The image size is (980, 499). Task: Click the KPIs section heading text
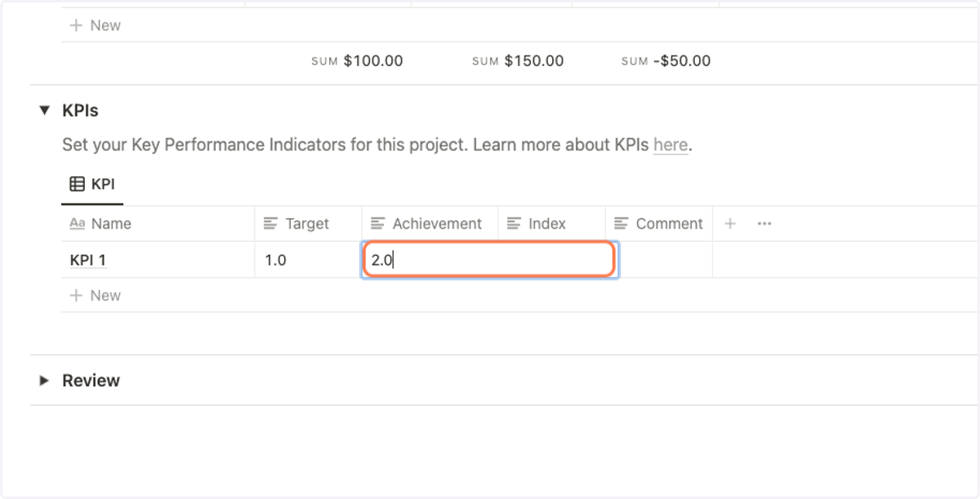pos(80,110)
